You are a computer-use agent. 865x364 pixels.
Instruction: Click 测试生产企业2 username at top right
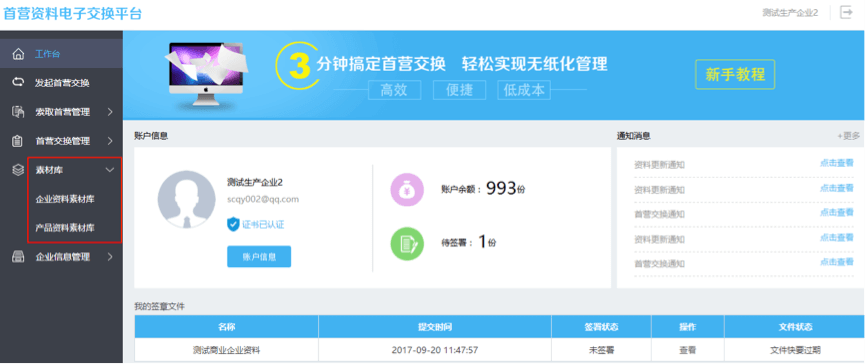pyautogui.click(x=790, y=13)
